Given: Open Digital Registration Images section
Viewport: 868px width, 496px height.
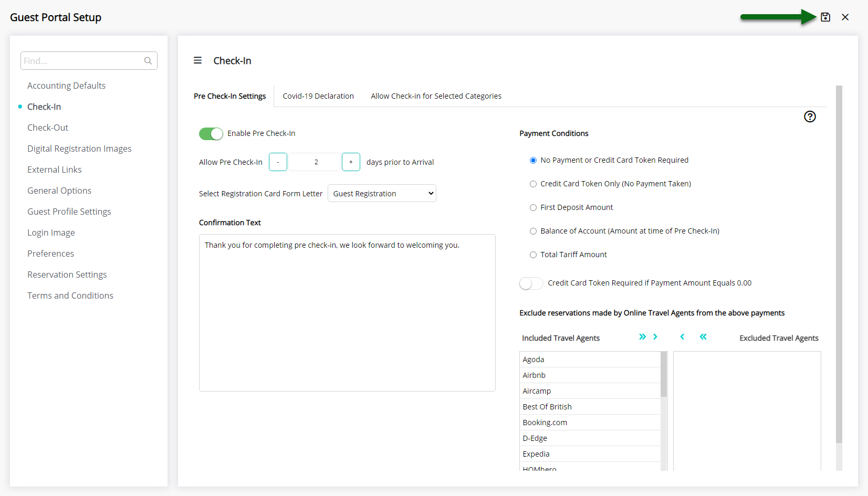Looking at the screenshot, I should click(79, 149).
